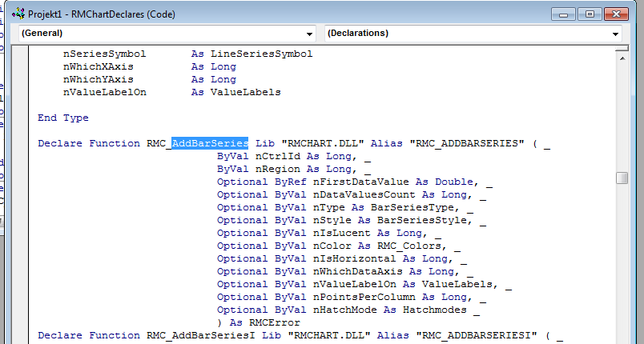Screen dimensions: 644x344
Task: Click "nFirstDataValue" parameter name
Action: coord(361,182)
